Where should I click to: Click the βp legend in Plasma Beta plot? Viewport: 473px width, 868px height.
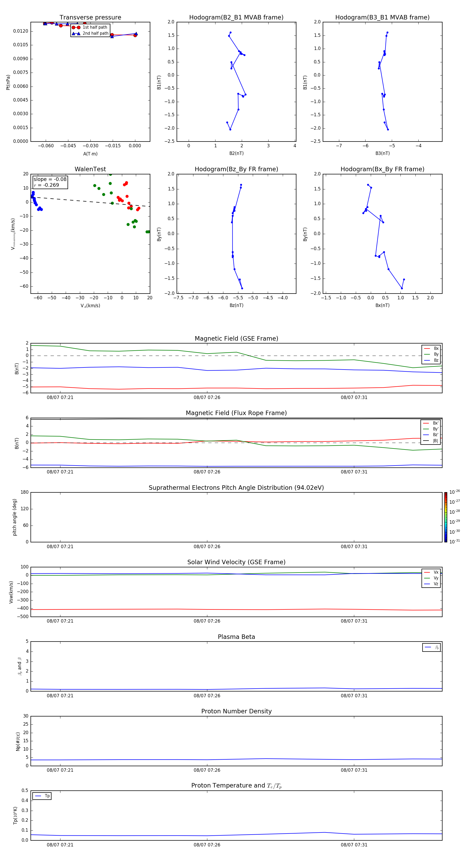[431, 647]
